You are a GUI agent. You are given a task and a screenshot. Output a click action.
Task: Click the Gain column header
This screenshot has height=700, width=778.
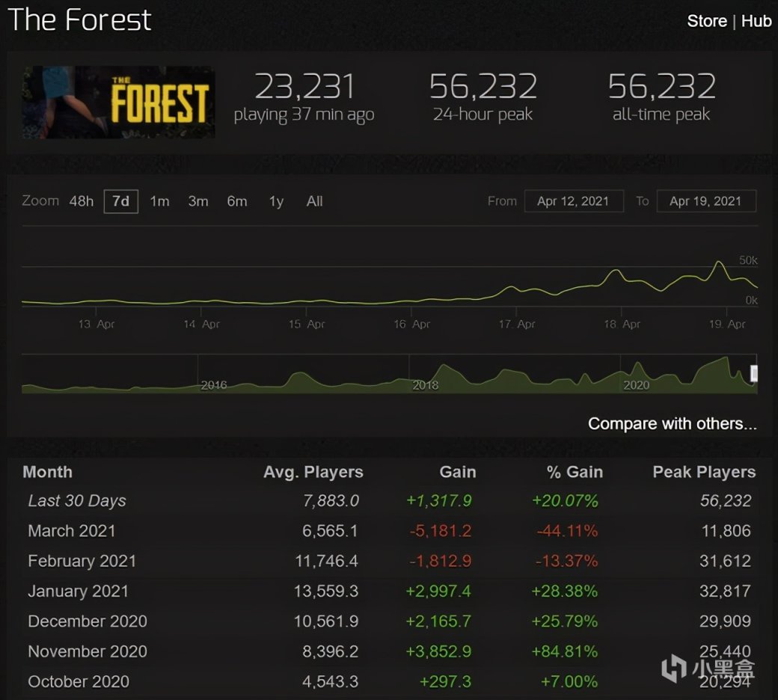458,472
